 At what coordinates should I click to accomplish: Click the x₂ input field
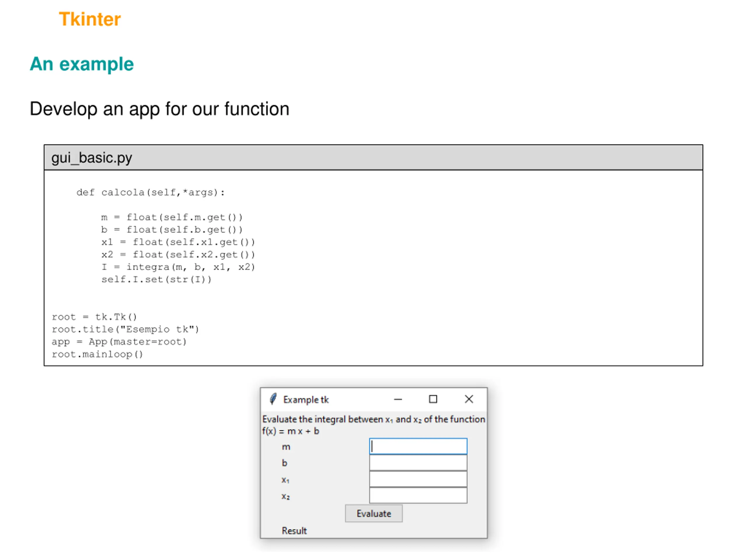pos(418,495)
